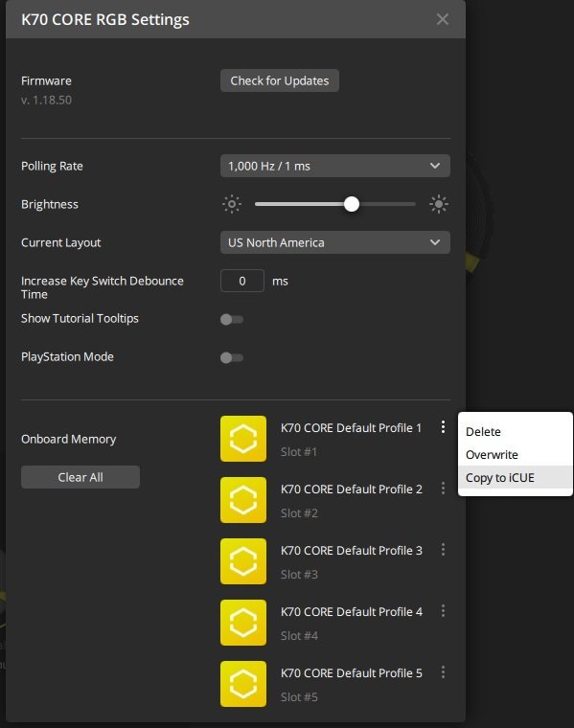Click the K70 CORE Default Profile 1 name
The height and width of the screenshot is (728, 574).
pos(351,427)
